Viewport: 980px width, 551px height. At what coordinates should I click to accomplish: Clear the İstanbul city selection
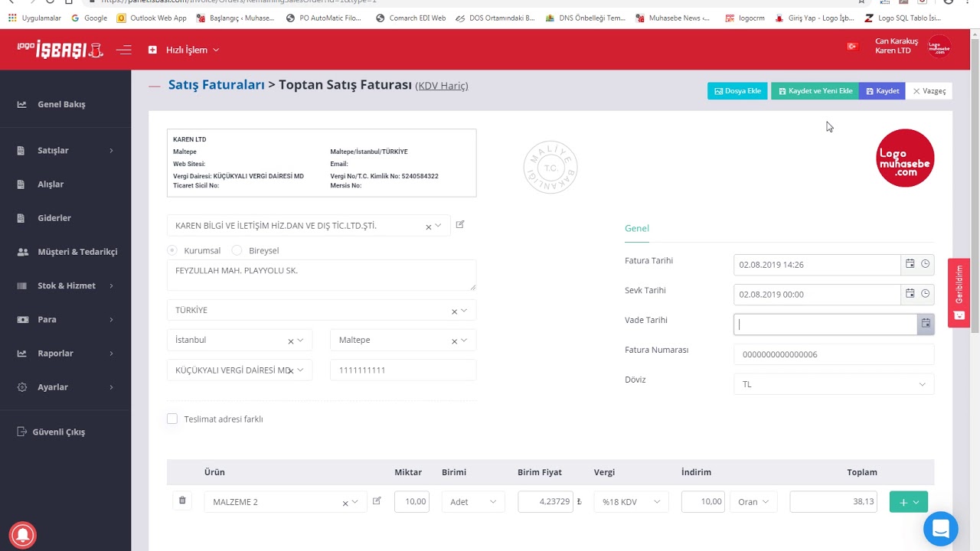coord(290,341)
